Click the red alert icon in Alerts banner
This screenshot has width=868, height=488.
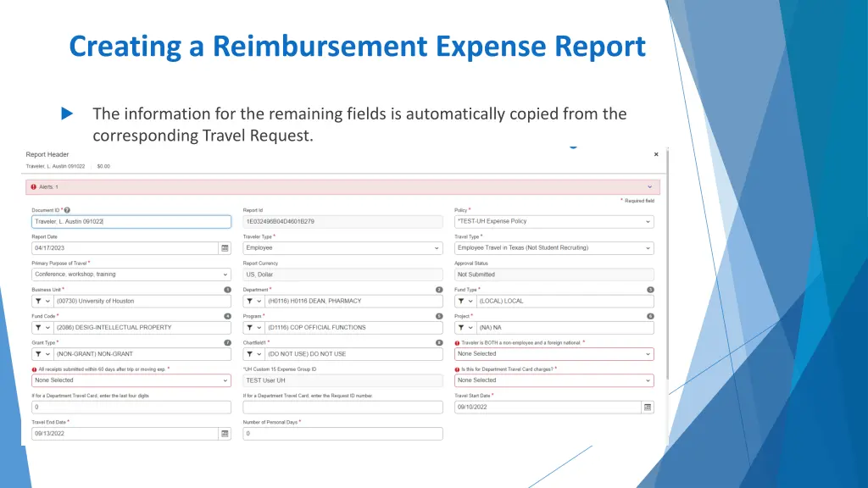click(x=33, y=187)
